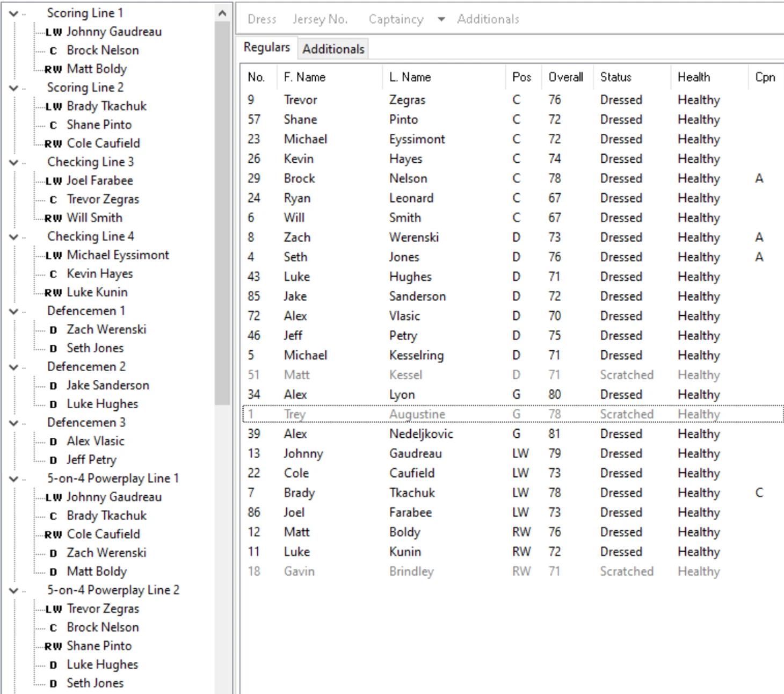Collapse the Checking Line 3 group
784x694 pixels.
[14, 162]
